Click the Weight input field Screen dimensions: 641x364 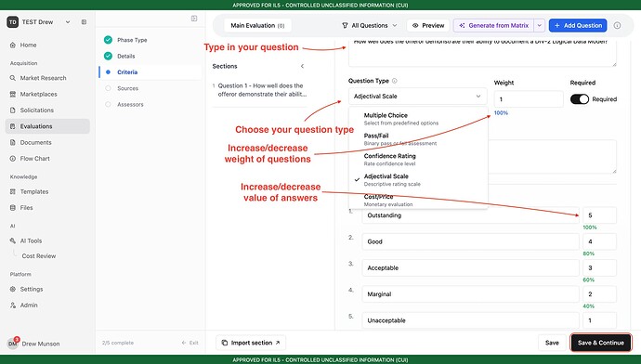pos(529,99)
